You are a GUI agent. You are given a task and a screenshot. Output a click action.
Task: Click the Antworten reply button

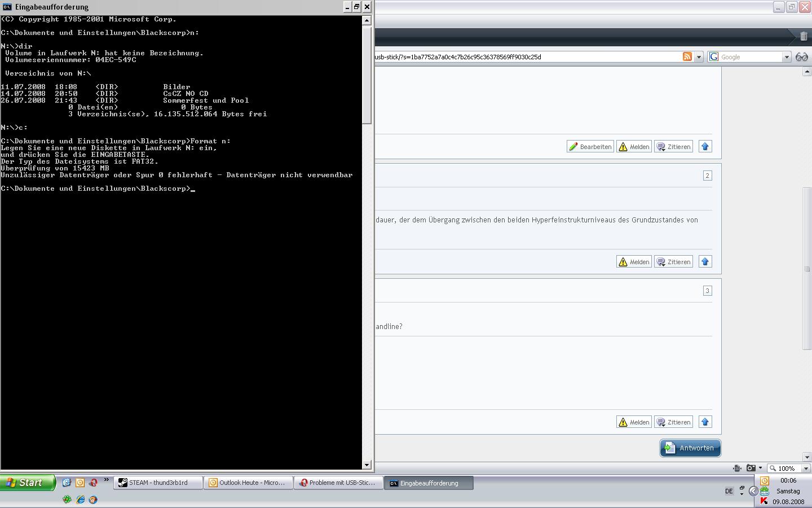point(690,448)
